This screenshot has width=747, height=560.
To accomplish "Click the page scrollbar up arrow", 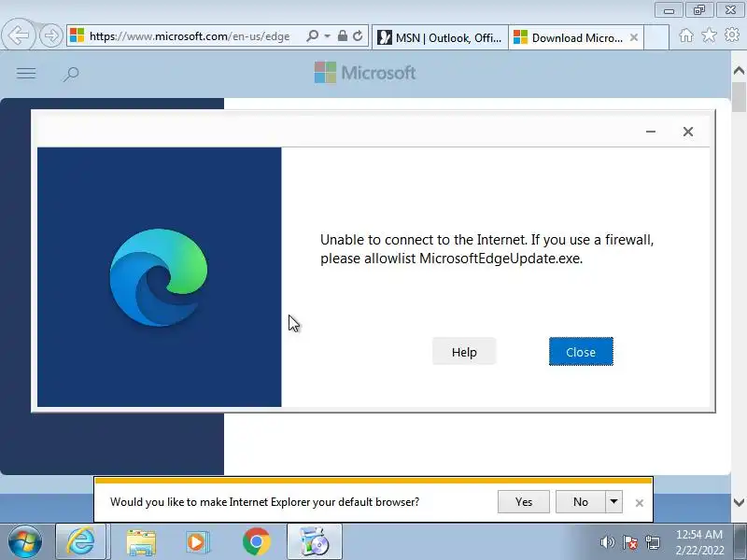I will 739,71.
